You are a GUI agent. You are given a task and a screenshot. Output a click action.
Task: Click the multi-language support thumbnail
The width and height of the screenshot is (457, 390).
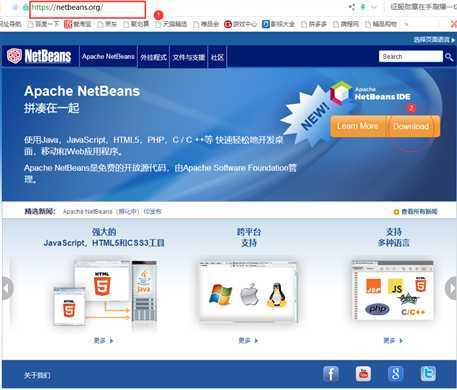click(393, 290)
